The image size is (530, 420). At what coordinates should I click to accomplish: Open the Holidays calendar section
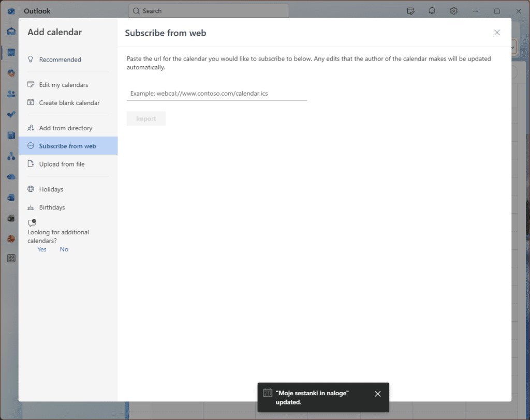[x=51, y=189]
